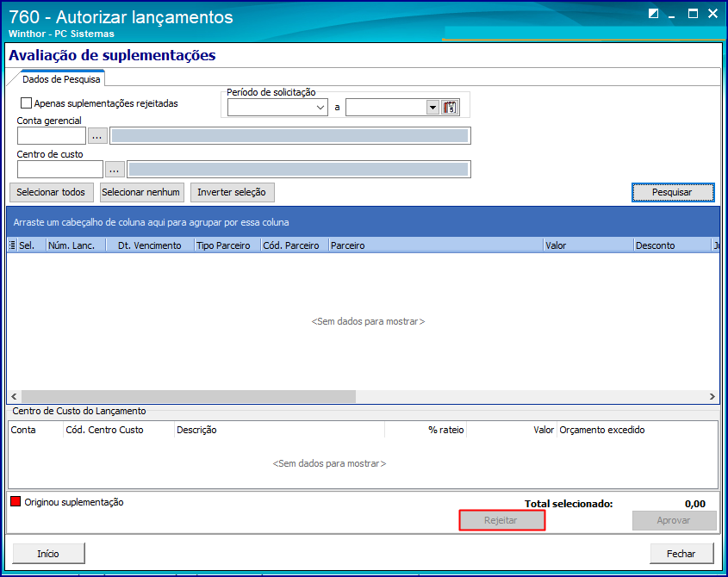The width and height of the screenshot is (728, 577).
Task: Click the group-by-column drop area
Action: [x=363, y=222]
